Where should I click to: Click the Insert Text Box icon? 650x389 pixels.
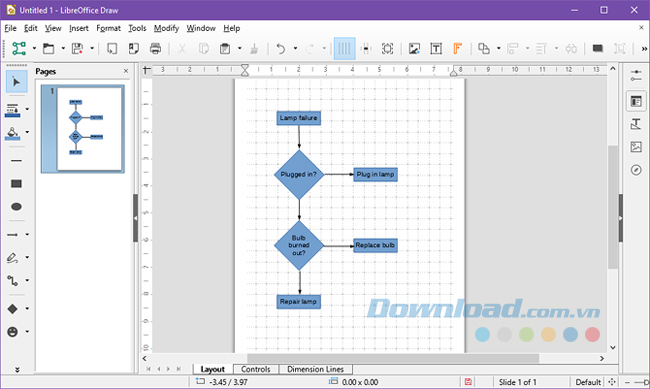(436, 49)
